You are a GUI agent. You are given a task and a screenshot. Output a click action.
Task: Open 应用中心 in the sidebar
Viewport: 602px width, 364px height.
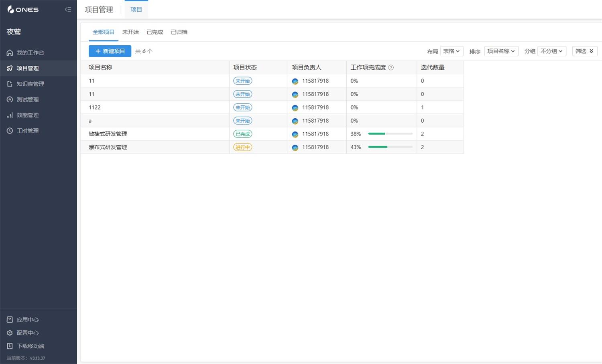click(x=27, y=320)
